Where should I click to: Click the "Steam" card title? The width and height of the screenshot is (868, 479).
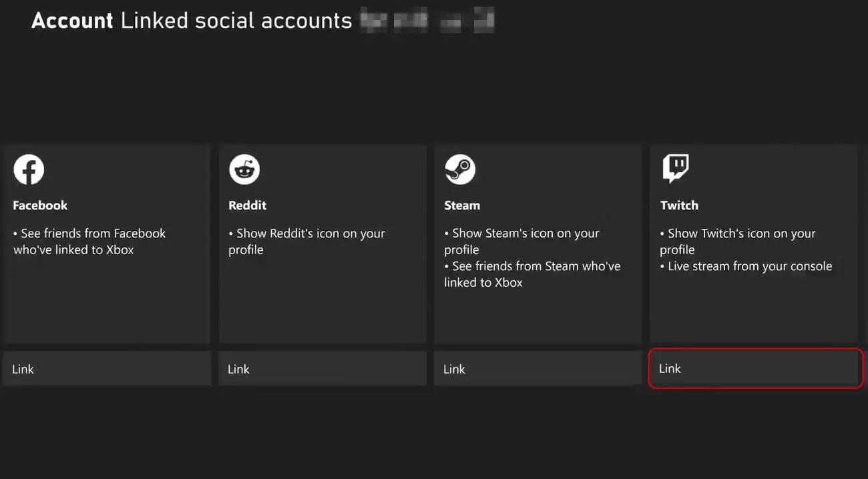pos(462,205)
